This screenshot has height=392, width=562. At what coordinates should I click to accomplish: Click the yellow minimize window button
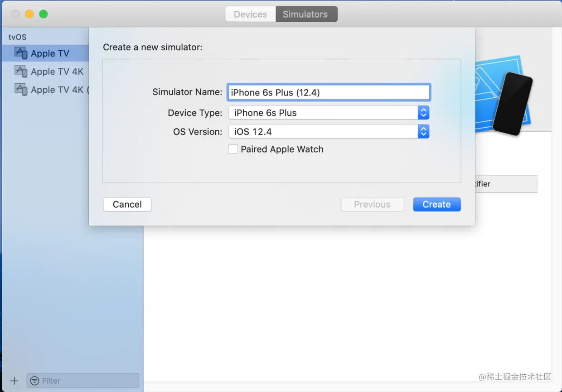click(29, 14)
